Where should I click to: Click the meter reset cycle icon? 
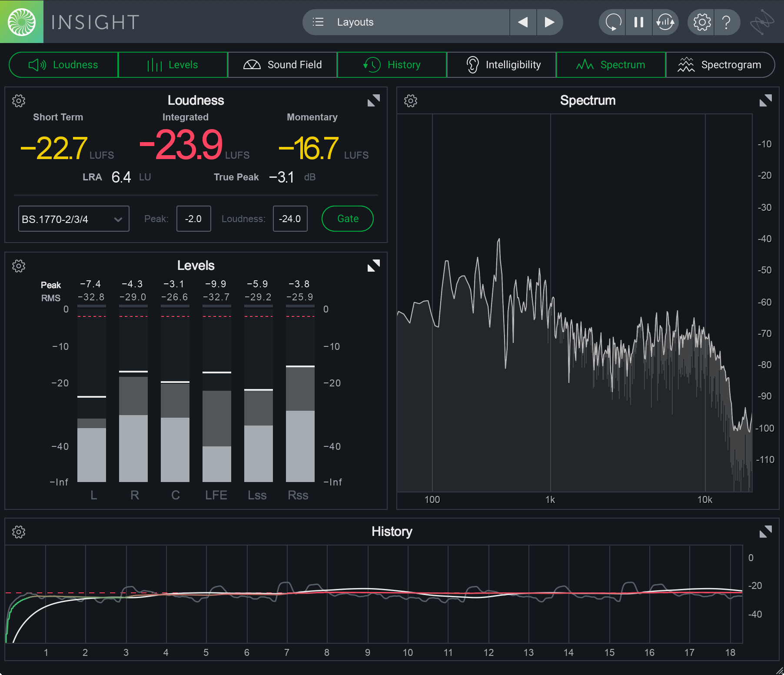coord(665,22)
